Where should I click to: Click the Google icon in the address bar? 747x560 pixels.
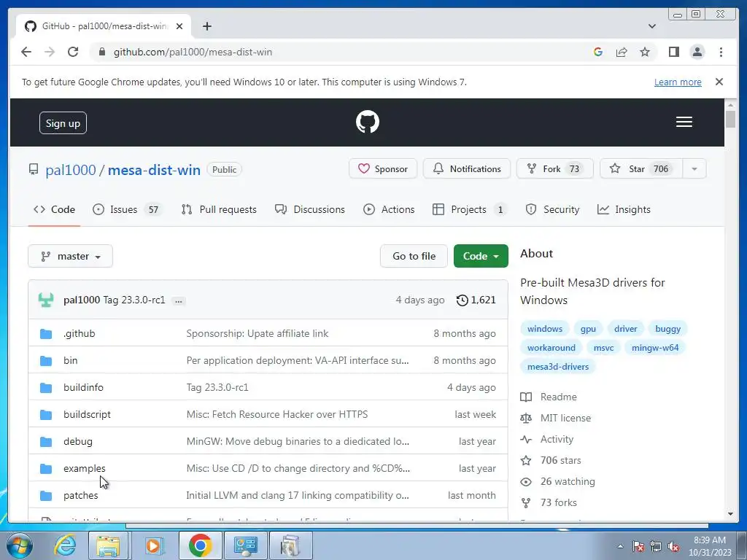tap(598, 52)
